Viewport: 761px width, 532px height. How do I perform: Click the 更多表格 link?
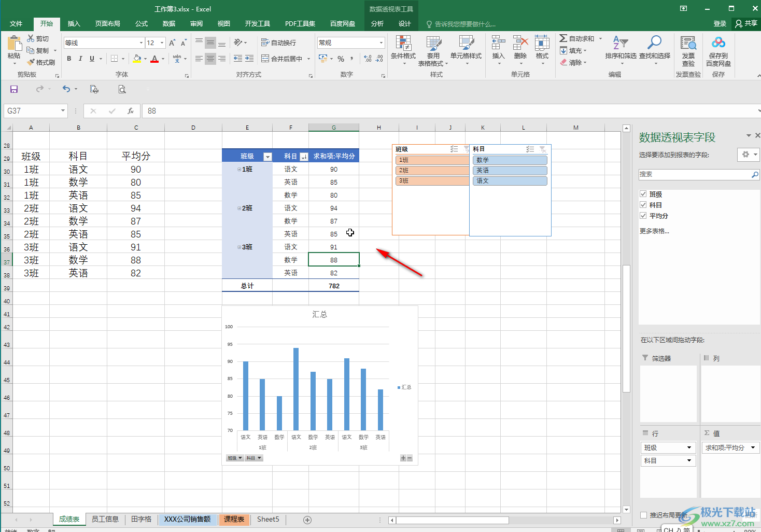coord(654,231)
